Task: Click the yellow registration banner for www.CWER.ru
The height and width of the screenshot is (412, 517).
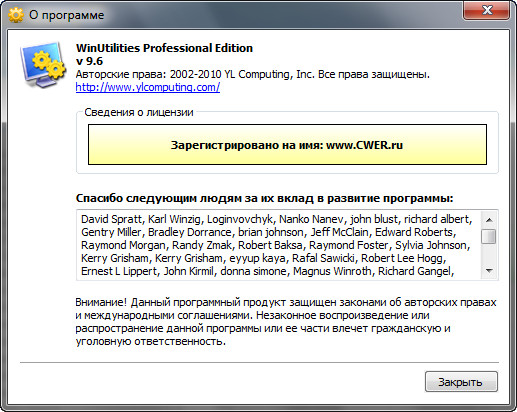Action: click(287, 145)
